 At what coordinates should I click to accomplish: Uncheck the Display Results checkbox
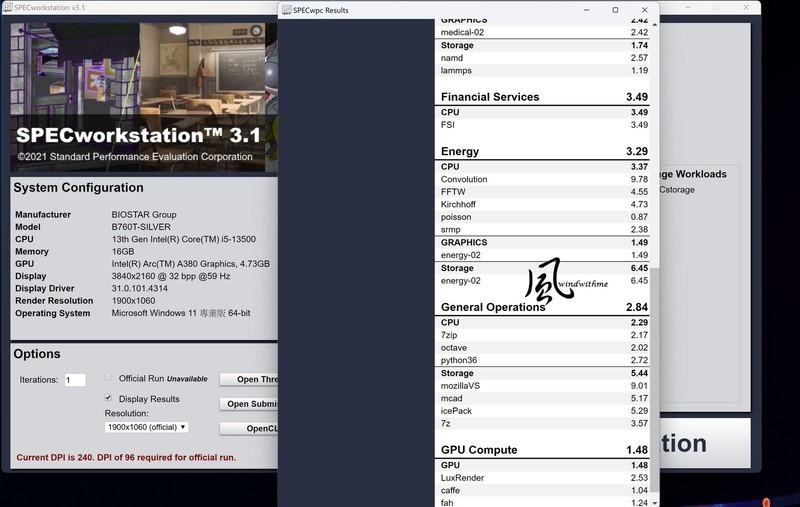[x=108, y=398]
